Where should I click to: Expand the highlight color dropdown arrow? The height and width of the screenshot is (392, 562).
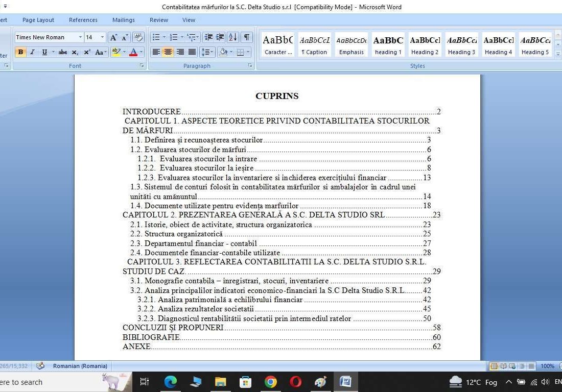point(124,52)
